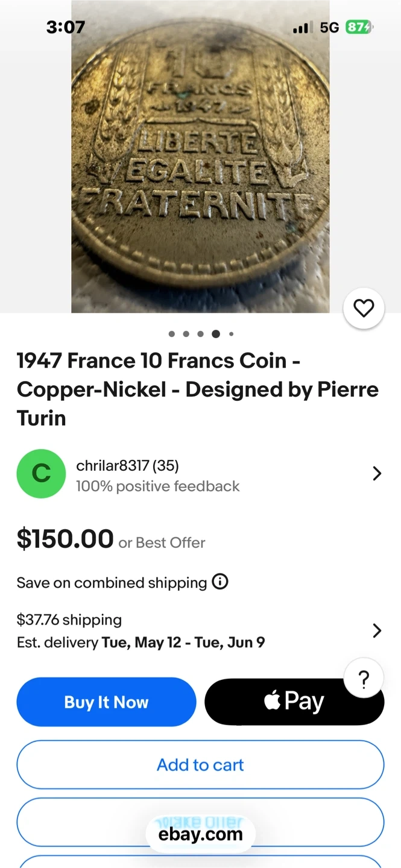Screen dimensions: 401x868
Task: Select the third image carousel dot
Action: coord(201,334)
